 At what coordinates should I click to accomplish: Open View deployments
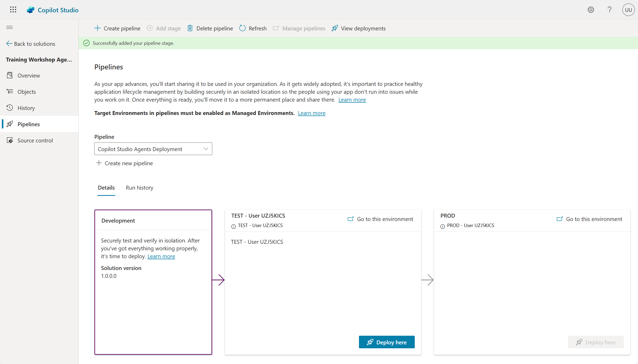click(358, 28)
